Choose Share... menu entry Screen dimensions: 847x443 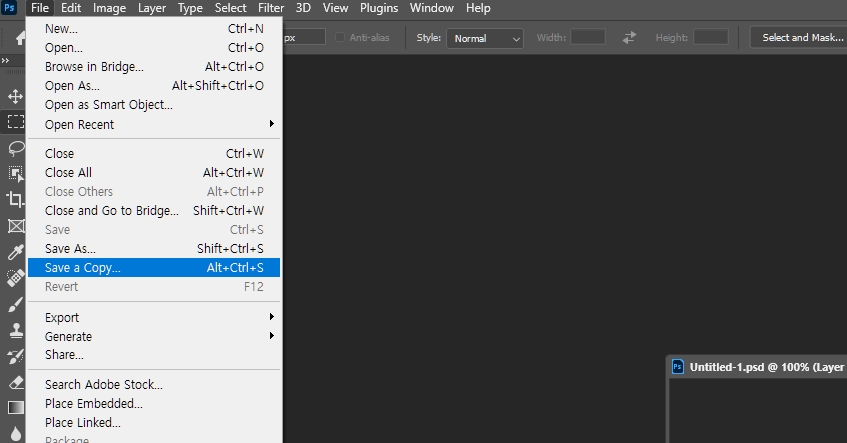154,354
